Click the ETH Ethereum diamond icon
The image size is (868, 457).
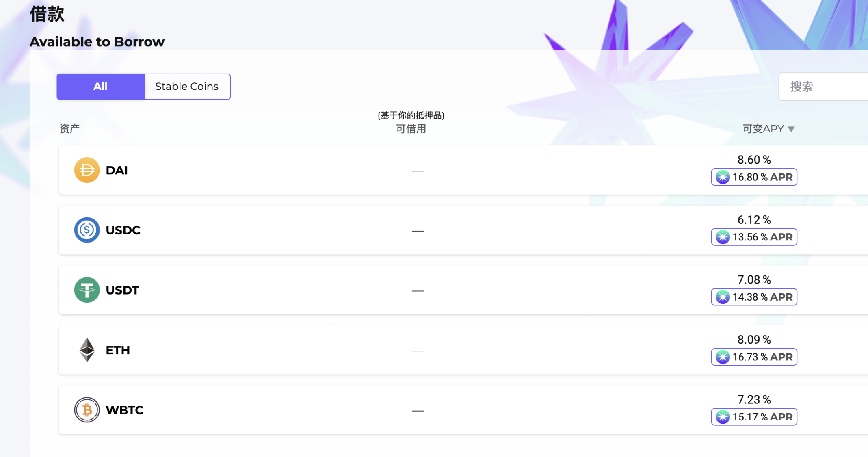[87, 350]
